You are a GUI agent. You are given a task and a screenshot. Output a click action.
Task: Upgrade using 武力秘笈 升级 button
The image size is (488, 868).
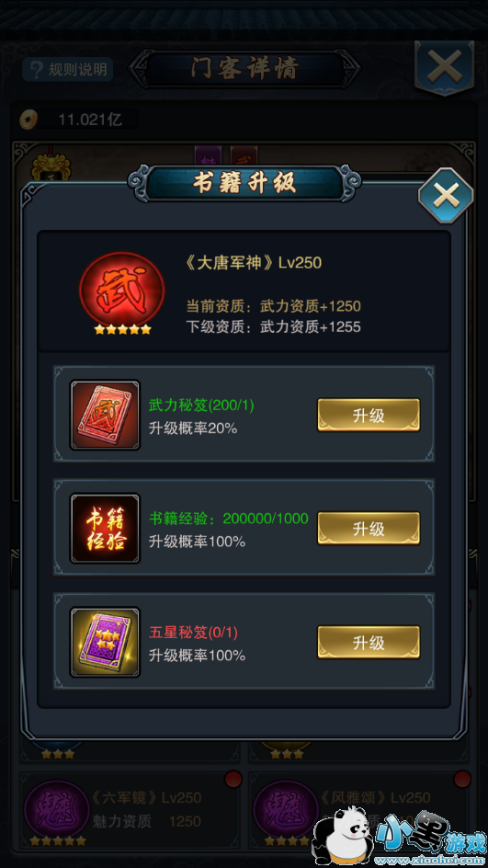click(x=369, y=415)
